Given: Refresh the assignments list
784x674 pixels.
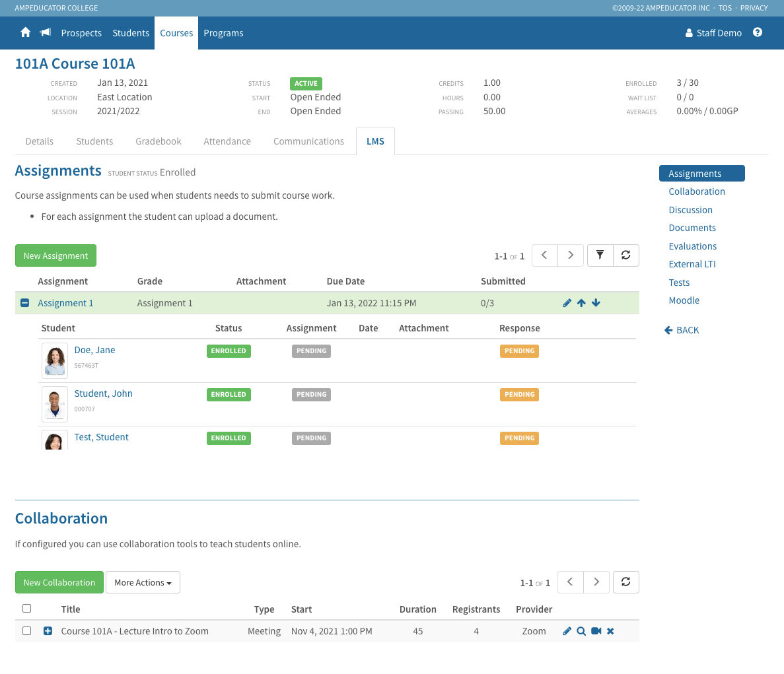Looking at the screenshot, I should (625, 255).
